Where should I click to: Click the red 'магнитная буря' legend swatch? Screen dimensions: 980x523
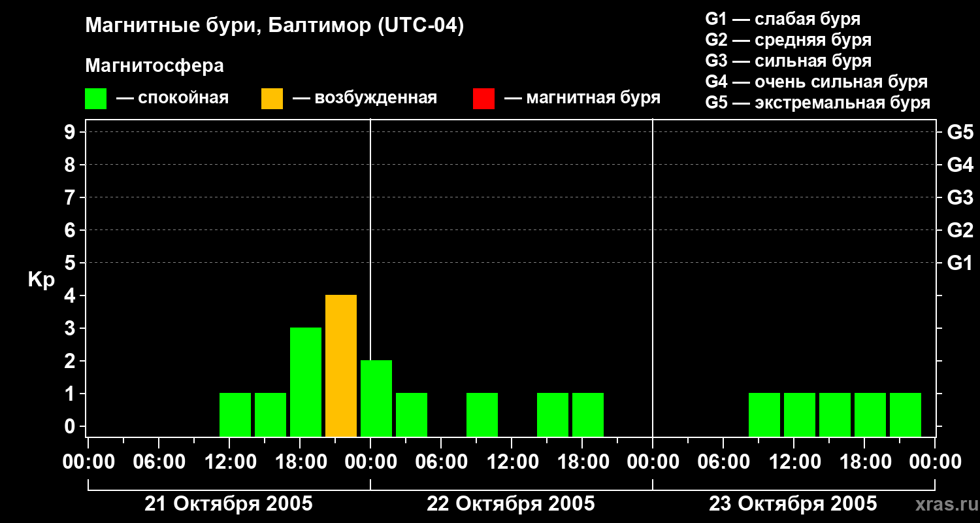click(x=483, y=98)
